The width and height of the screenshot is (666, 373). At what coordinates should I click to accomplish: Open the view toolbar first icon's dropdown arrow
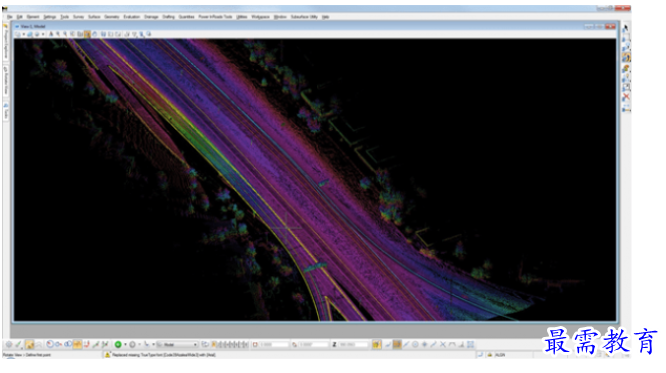click(23, 34)
